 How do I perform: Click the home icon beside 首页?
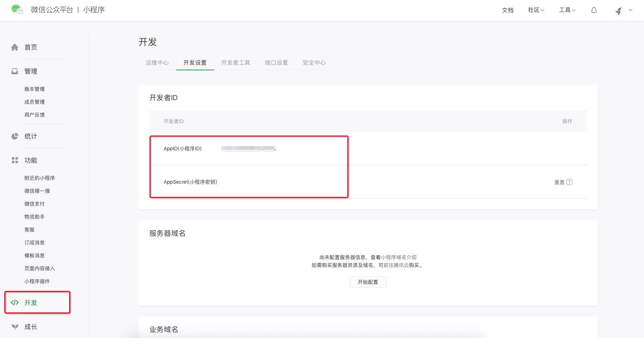click(x=15, y=47)
